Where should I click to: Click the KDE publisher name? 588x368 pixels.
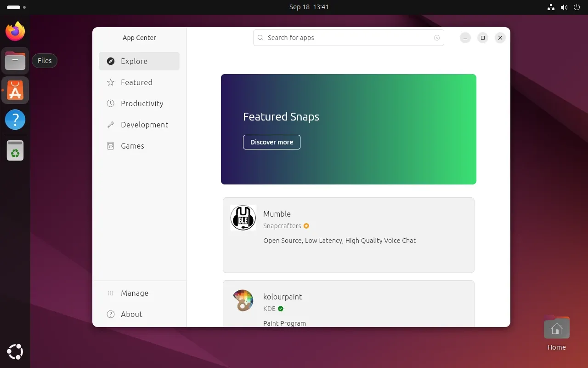coord(269,309)
